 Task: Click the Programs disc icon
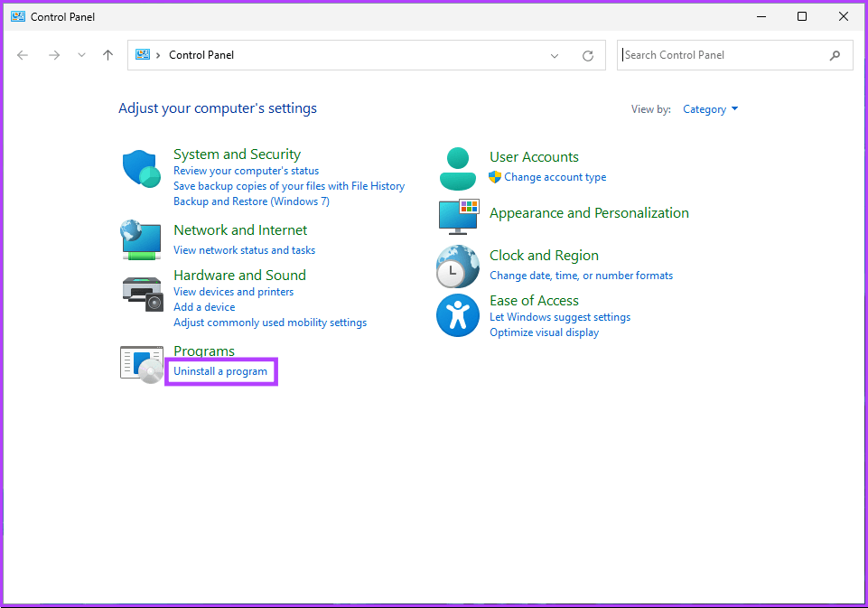pyautogui.click(x=142, y=364)
